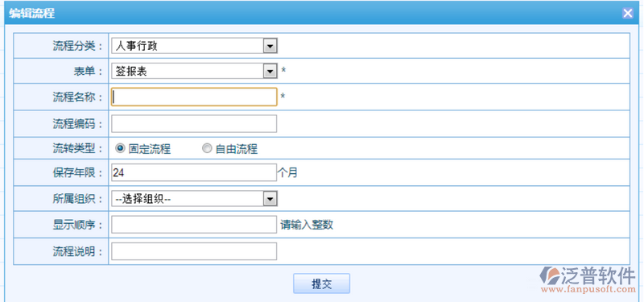
Task: Submit the form with 提交 button
Action: coord(321,283)
